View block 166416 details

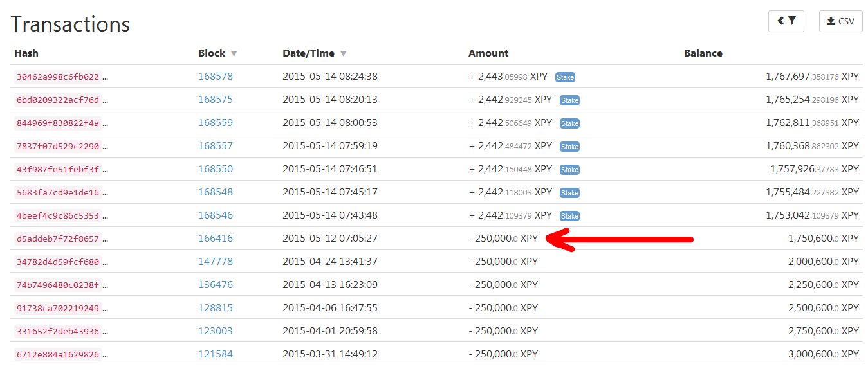coord(216,239)
